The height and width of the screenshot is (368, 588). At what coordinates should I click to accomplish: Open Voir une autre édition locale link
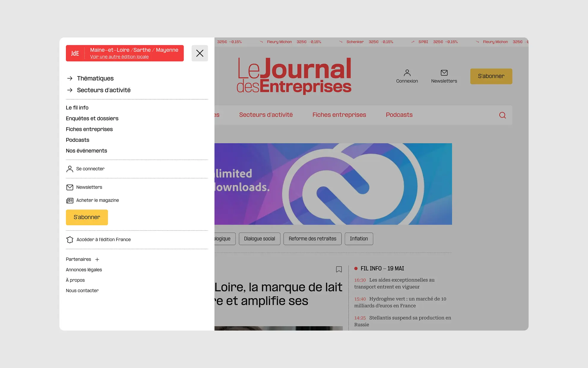click(x=119, y=57)
